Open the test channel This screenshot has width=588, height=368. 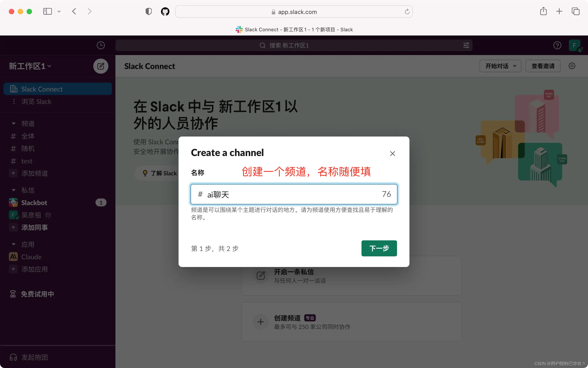[58, 161]
